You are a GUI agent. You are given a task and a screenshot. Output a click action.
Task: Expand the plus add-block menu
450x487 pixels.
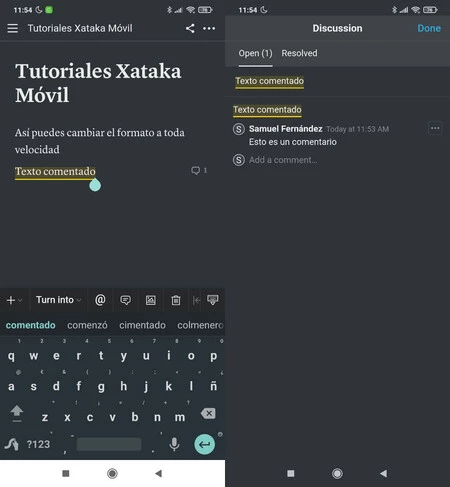pos(14,300)
